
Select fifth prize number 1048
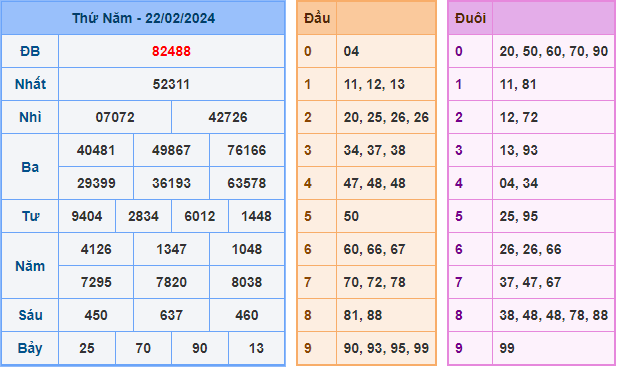coord(247,249)
